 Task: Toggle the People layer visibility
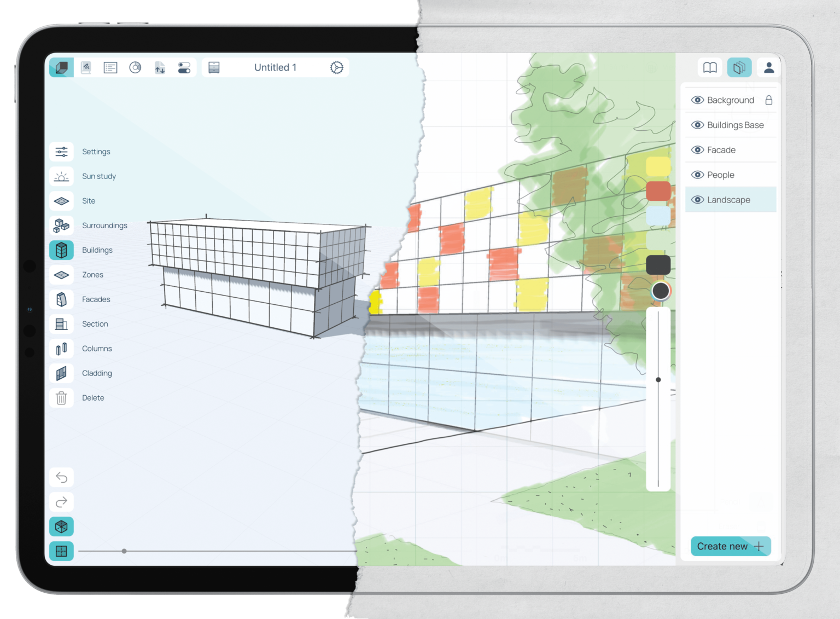[698, 175]
